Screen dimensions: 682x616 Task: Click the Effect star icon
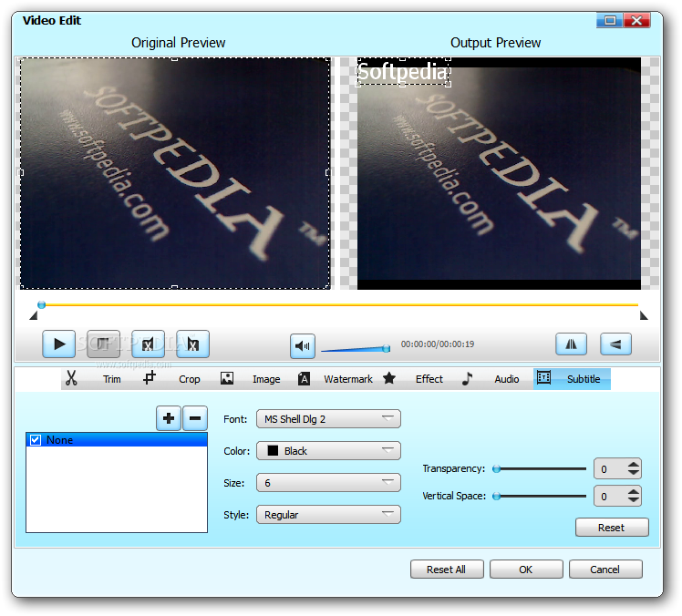389,378
